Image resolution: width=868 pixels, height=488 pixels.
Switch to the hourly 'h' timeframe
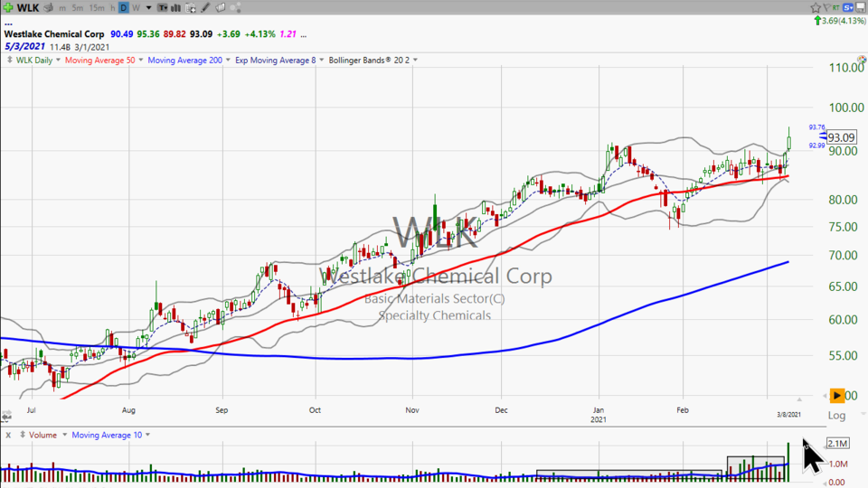point(112,8)
